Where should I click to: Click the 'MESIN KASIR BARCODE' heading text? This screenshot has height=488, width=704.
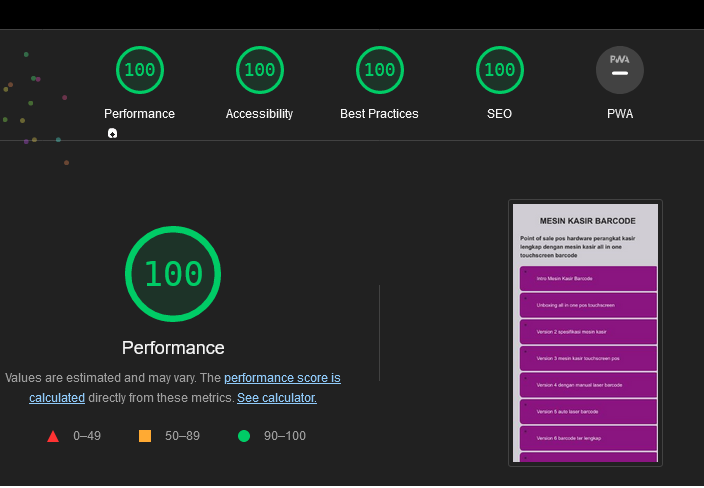tap(588, 221)
